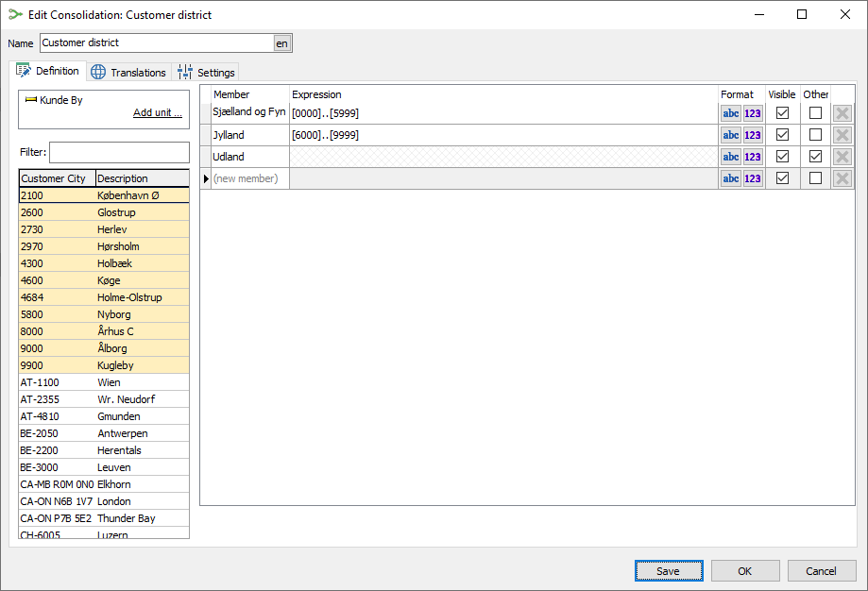This screenshot has width=868, height=591.
Task: Click 123 number format icon for Sjælland og Fyn
Action: point(753,113)
